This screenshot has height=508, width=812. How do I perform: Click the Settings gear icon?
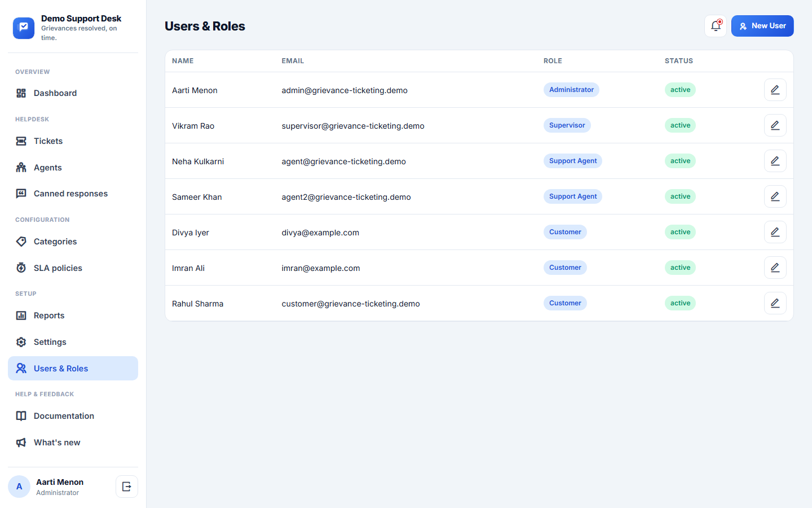pos(21,342)
